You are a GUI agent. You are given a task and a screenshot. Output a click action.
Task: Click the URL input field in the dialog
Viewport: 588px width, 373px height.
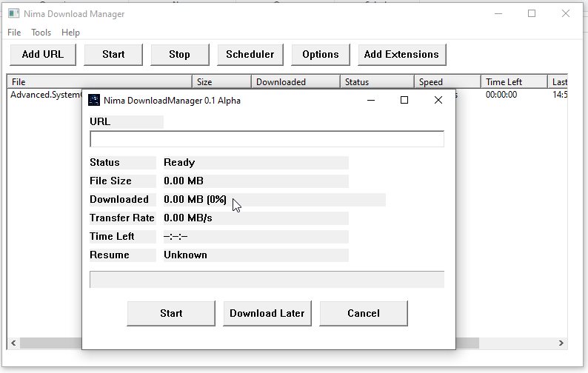point(267,139)
